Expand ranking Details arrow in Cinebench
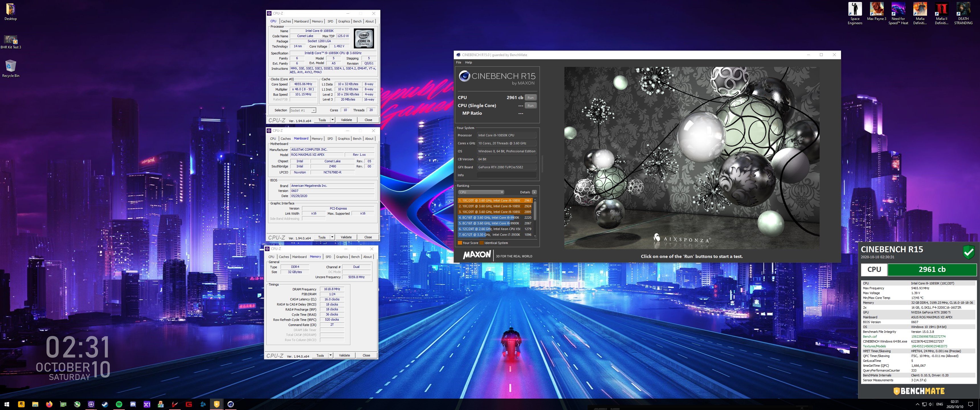The height and width of the screenshot is (410, 980). [534, 192]
